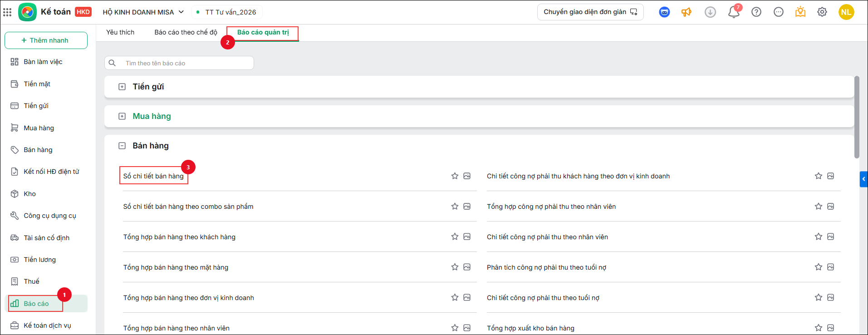Star Chi tiết công nợ phải thu khách hàng theo đơn vị
The image size is (868, 335).
point(819,176)
